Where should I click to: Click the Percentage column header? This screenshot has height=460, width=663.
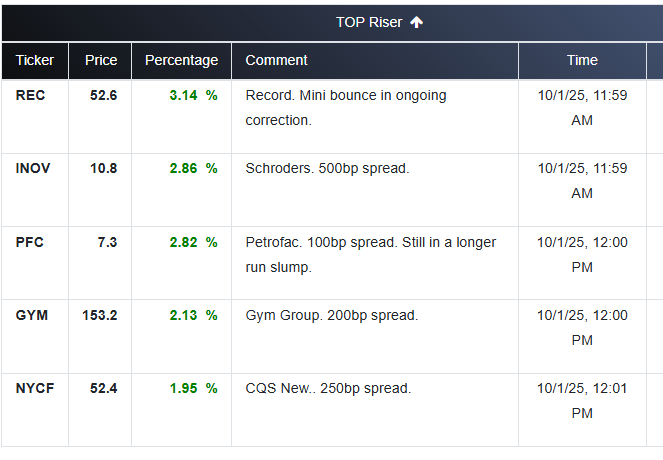pos(181,60)
